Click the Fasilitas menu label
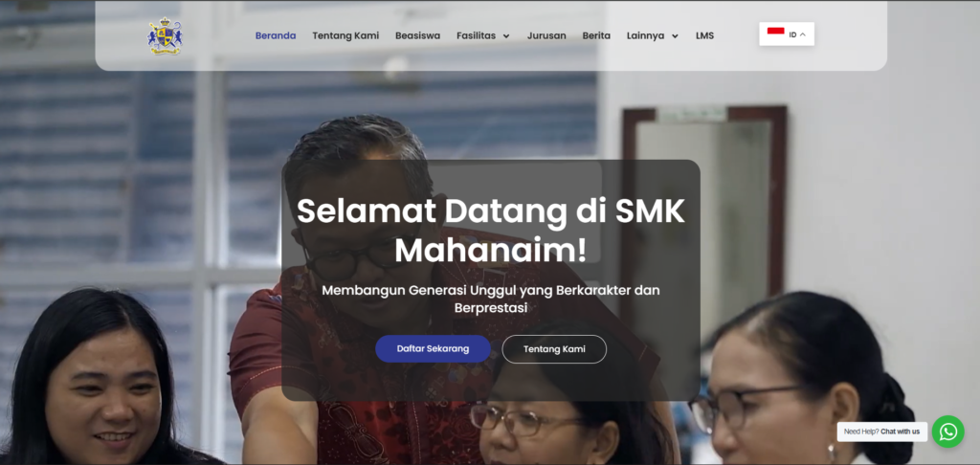The image size is (980, 465). 477,35
